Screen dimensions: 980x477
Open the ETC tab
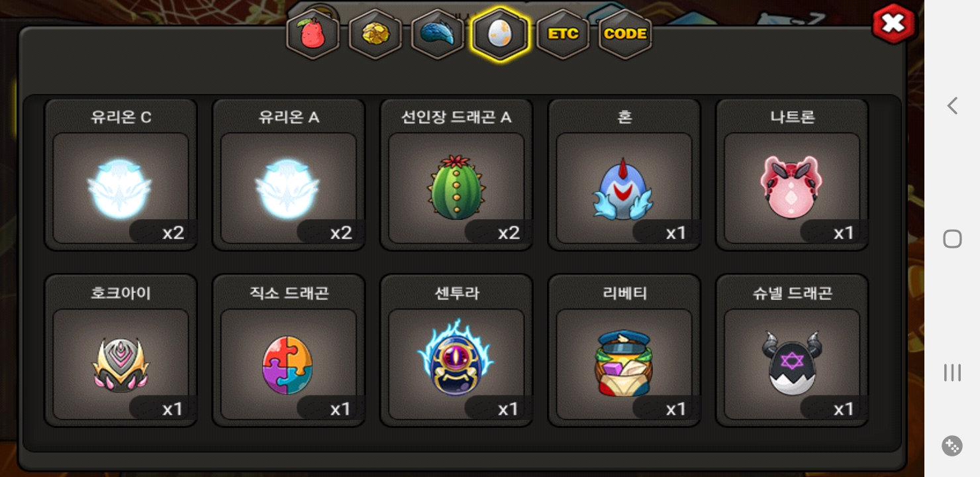point(563,34)
